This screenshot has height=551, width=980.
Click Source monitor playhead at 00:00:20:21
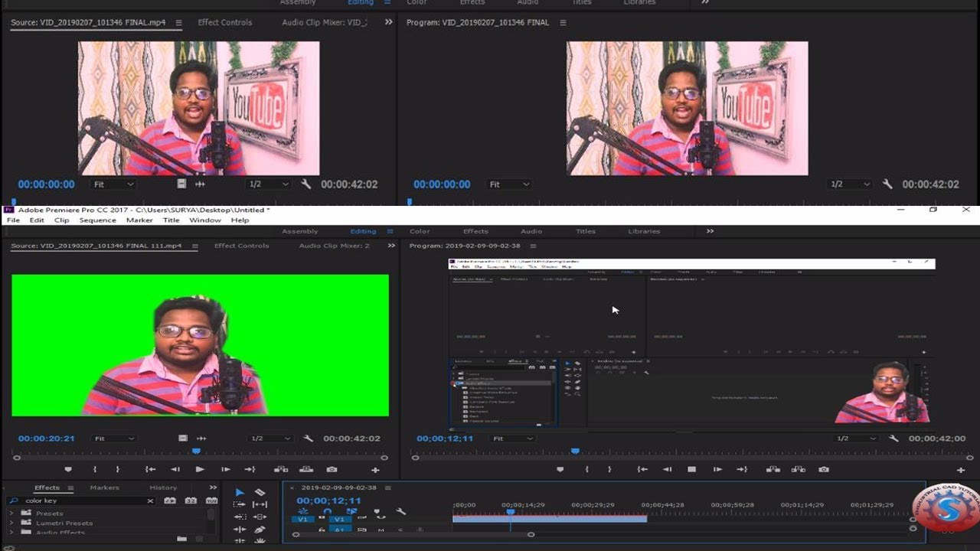(196, 452)
